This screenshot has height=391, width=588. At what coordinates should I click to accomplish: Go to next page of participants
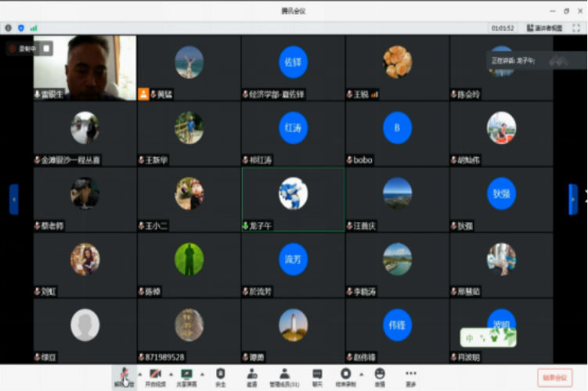(x=573, y=199)
